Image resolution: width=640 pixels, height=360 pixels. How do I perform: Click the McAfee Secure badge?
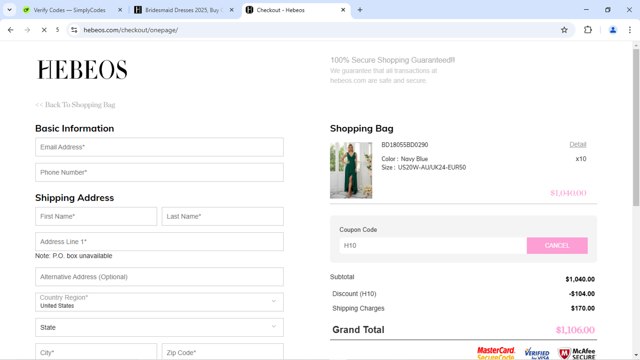point(577,353)
